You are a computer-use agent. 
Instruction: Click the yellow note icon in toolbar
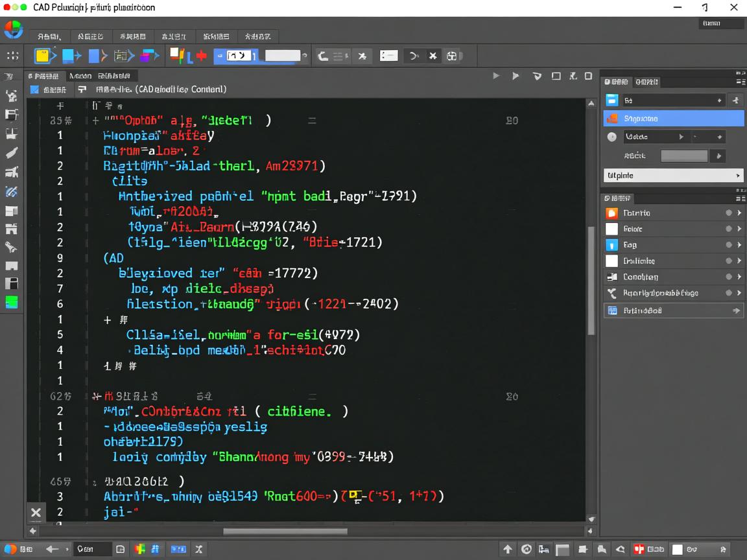coord(43,56)
